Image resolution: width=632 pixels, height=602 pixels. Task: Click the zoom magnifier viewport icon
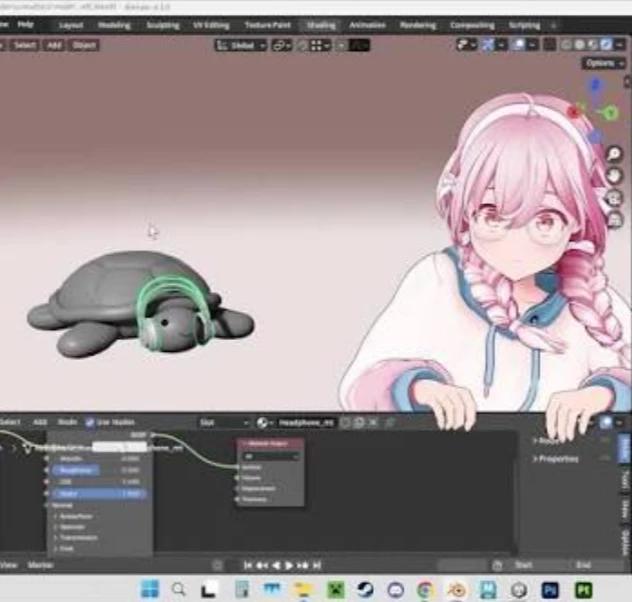(614, 154)
